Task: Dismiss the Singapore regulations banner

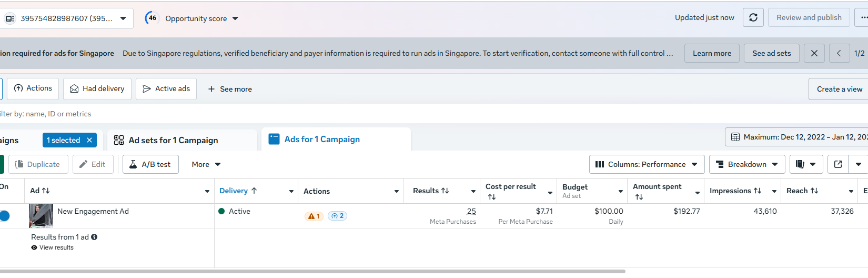Action: tap(814, 53)
